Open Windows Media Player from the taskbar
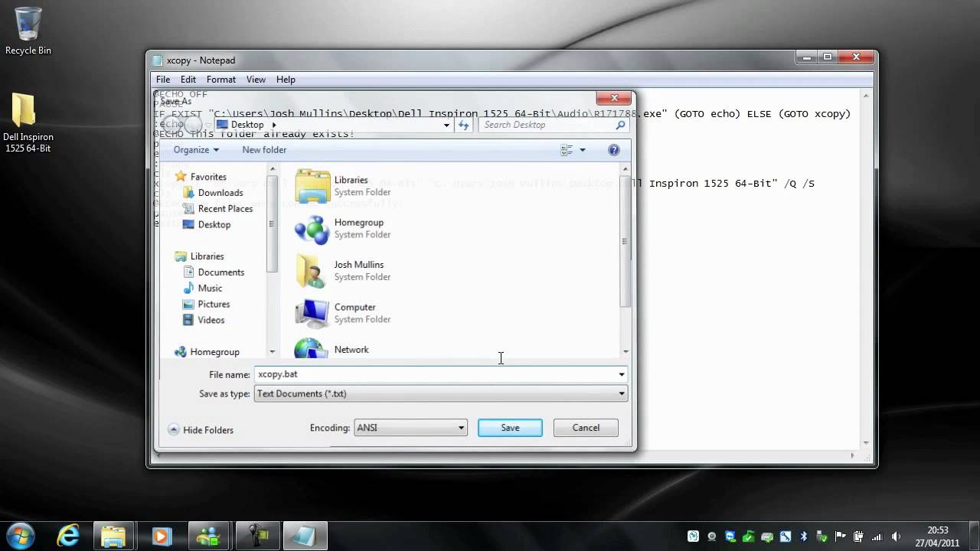The height and width of the screenshot is (551, 980). (x=161, y=536)
